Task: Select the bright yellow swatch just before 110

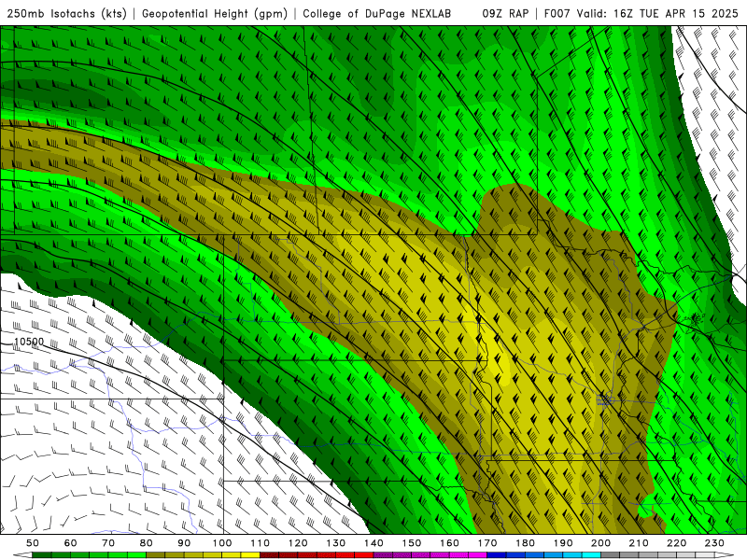Action: pyautogui.click(x=250, y=555)
